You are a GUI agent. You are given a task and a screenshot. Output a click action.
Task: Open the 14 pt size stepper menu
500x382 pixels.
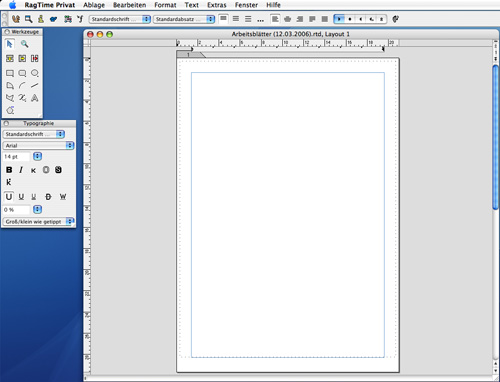(37, 156)
